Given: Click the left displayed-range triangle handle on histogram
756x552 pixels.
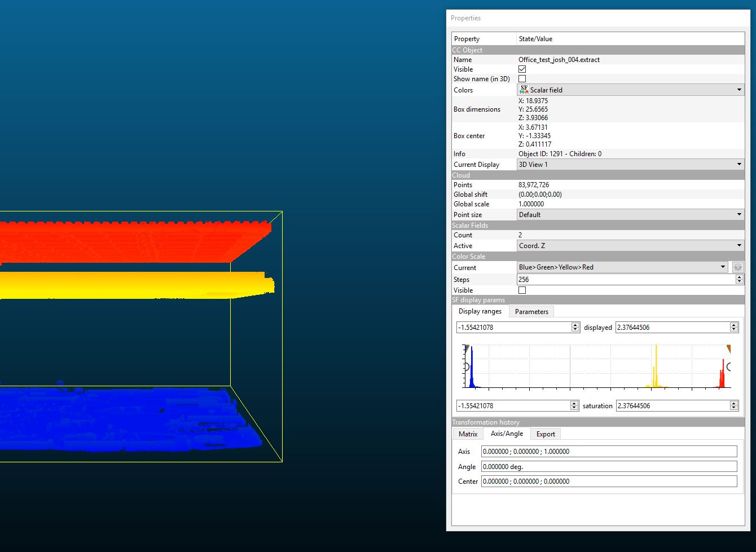Looking at the screenshot, I should pyautogui.click(x=467, y=348).
